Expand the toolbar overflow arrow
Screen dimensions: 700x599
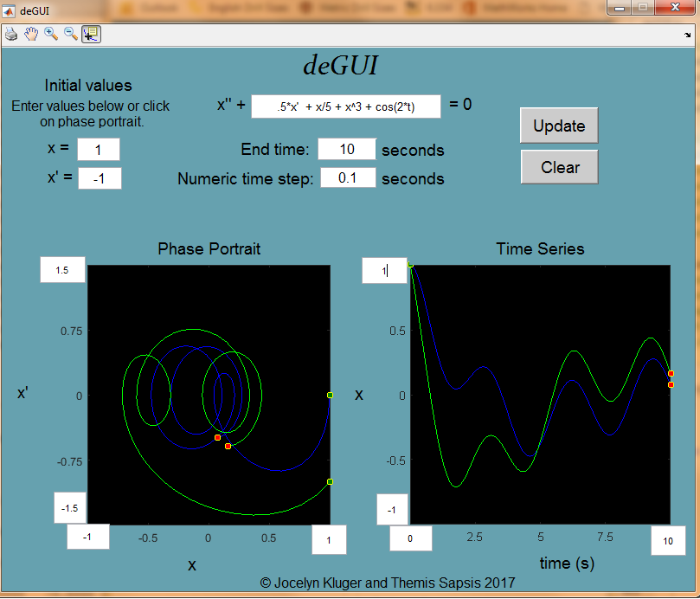point(687,35)
